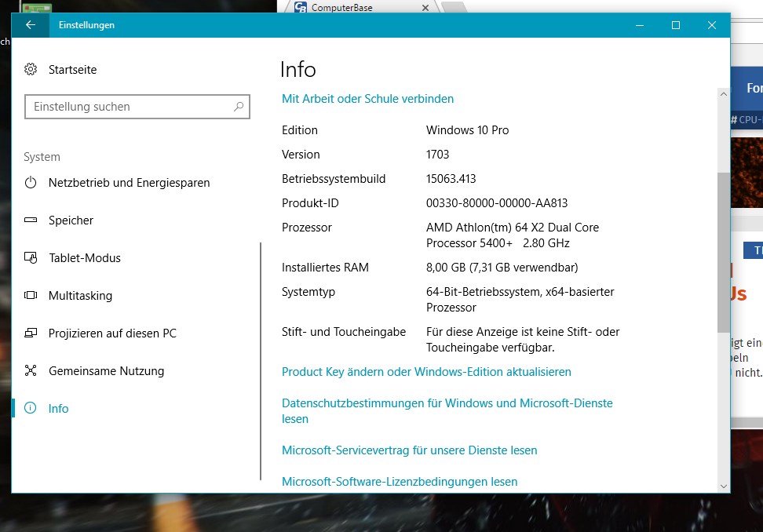Close the Einstellungen window
Viewport: 763px width, 532px height.
712,25
